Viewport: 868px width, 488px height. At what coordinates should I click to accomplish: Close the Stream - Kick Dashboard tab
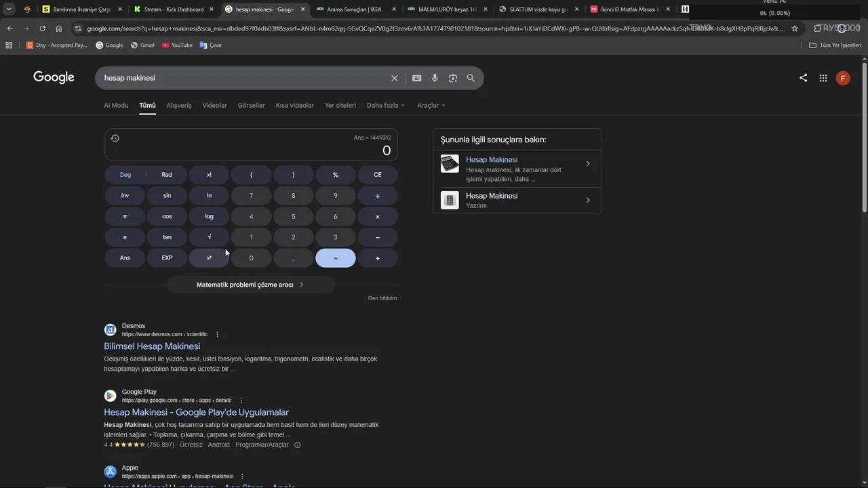(x=211, y=9)
